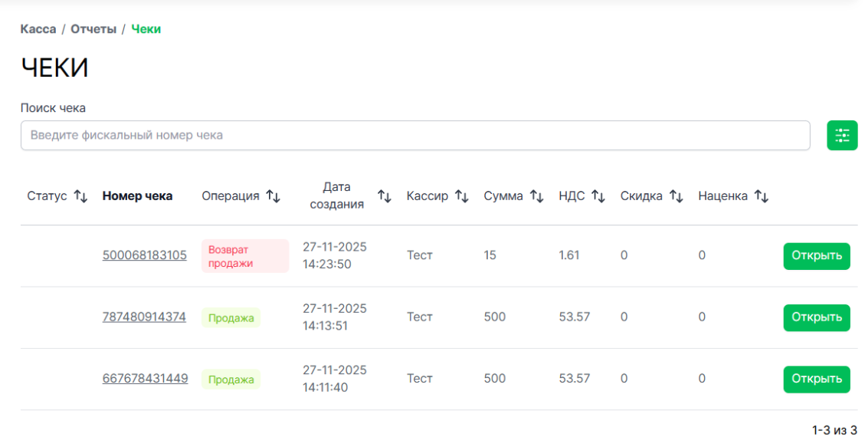Sort by Дата создания arrows

click(x=385, y=196)
